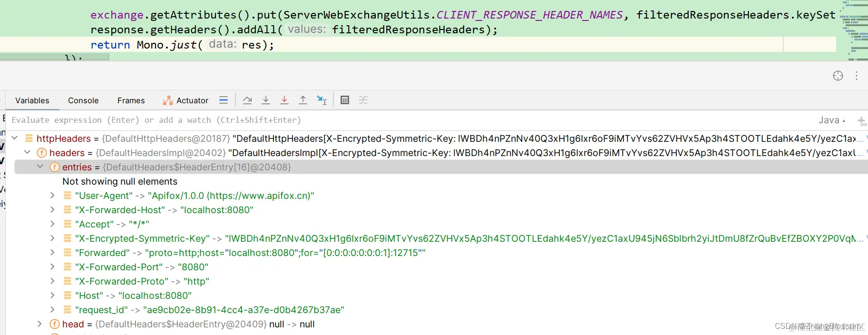This screenshot has width=868, height=335.
Task: Click the object icon beside httpHeaders
Action: point(29,138)
